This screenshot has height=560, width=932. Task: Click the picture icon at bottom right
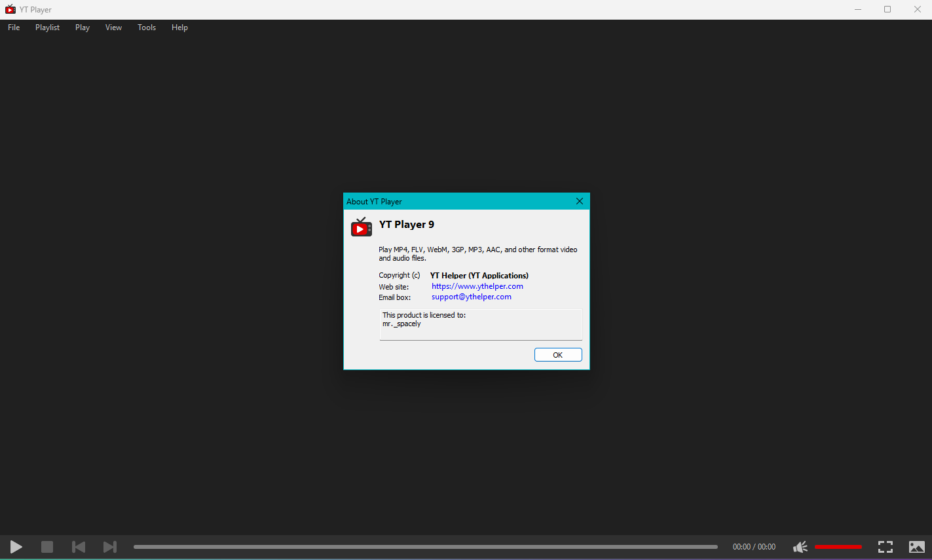917,546
